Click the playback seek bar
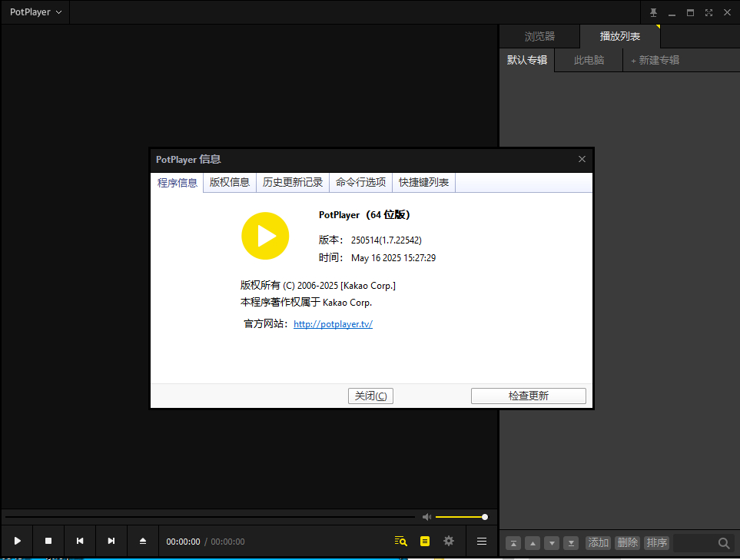 tap(210, 517)
